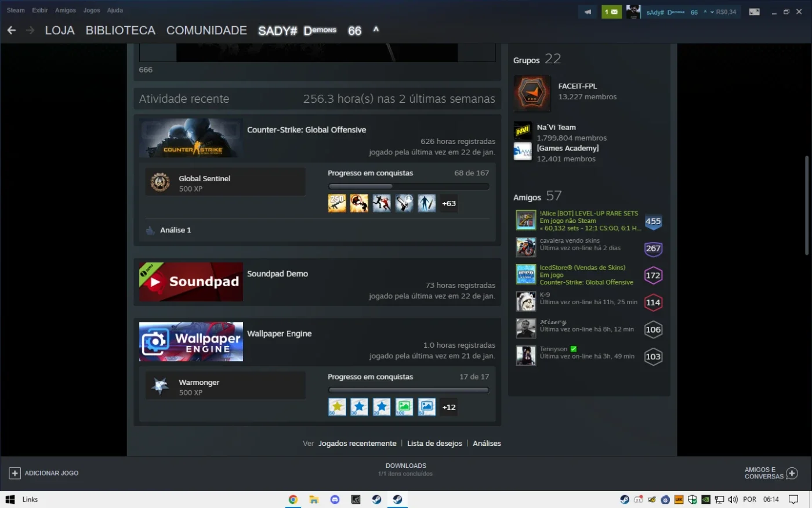Open the announcements megaphone icon
Screen dimensions: 812x508
point(588,12)
